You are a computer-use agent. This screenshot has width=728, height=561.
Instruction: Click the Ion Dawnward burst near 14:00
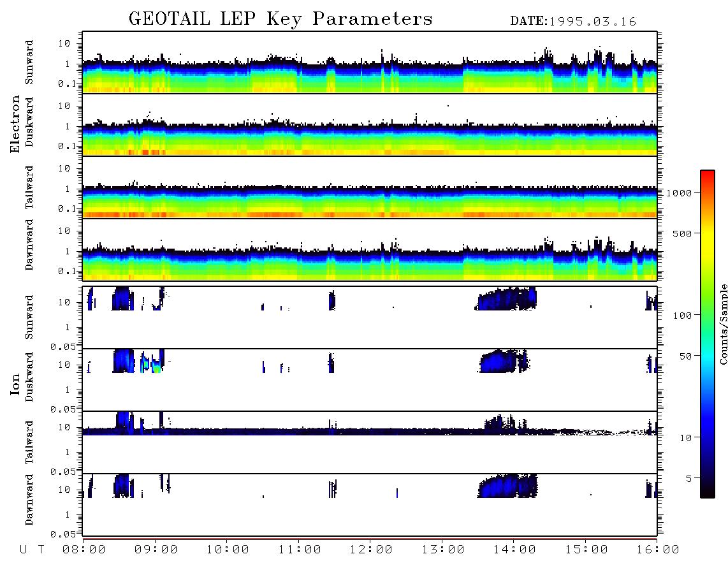[x=507, y=486]
